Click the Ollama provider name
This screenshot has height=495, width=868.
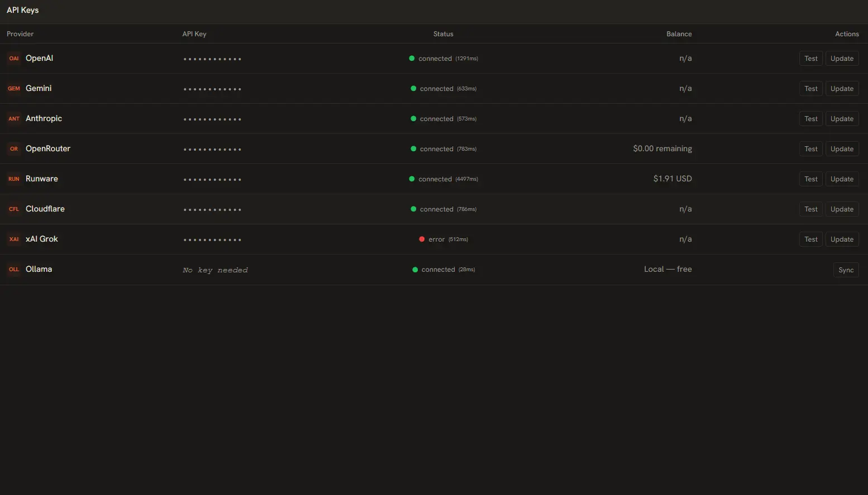tap(39, 269)
